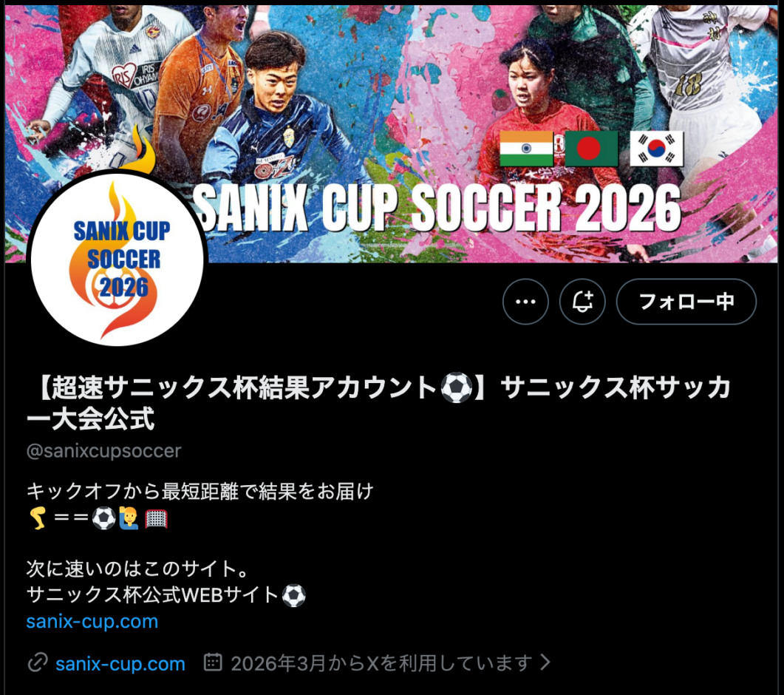
Task: Click the goal net emoji in bio
Action: (156, 518)
